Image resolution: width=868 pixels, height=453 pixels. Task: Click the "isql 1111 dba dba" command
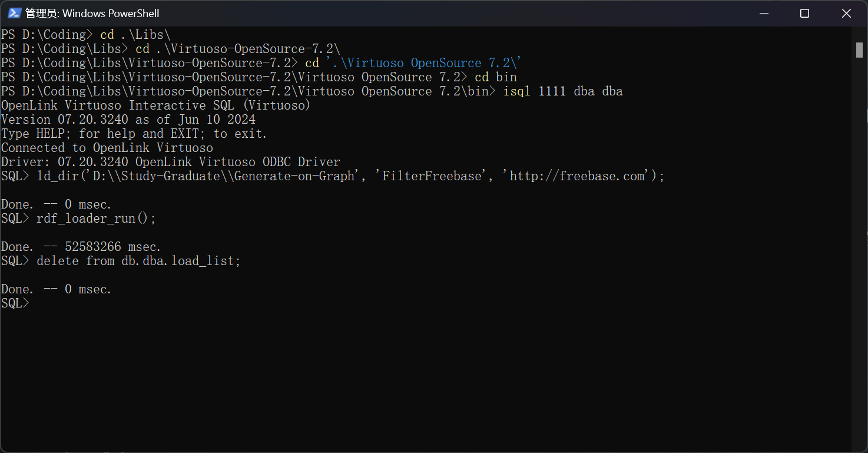(x=563, y=91)
